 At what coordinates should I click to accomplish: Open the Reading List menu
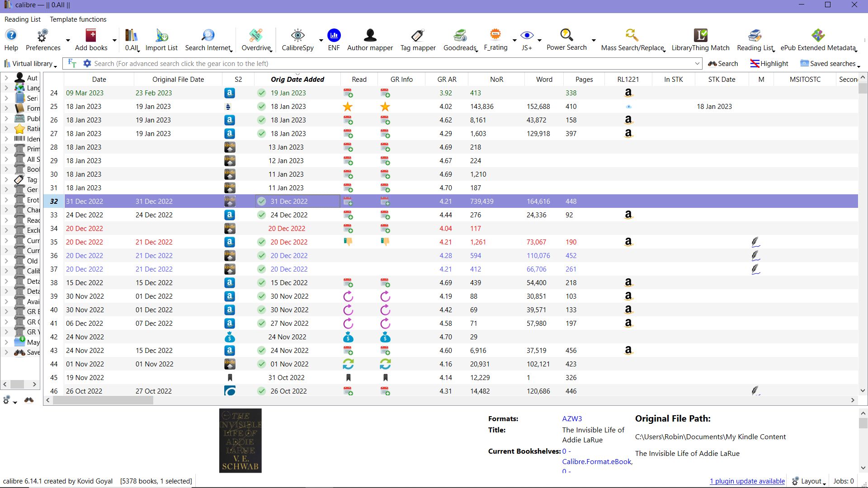[x=23, y=19]
